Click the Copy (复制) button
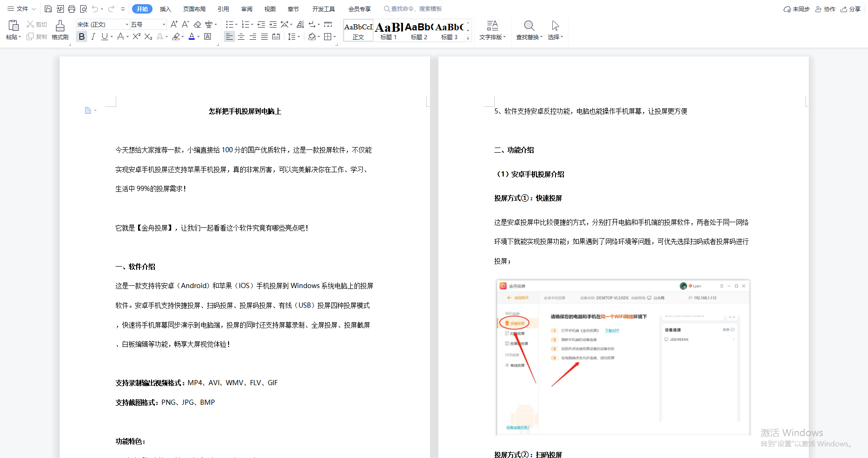Screen dimensions: 868x458 pyautogui.click(x=37, y=36)
